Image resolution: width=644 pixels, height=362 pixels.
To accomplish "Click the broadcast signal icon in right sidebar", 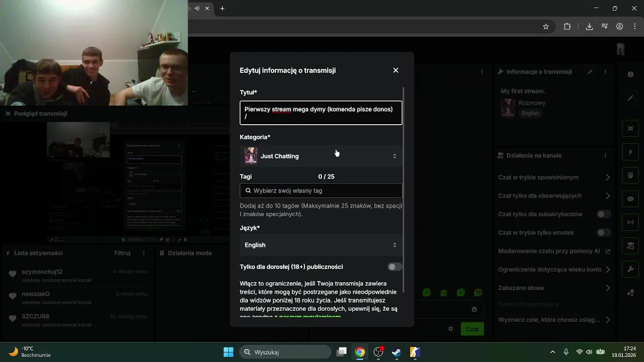I will pyautogui.click(x=630, y=222).
